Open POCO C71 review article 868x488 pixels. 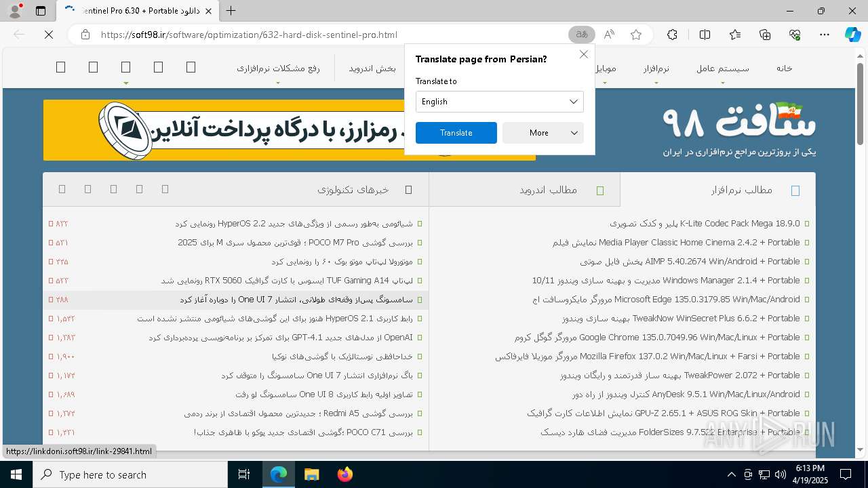click(303, 432)
